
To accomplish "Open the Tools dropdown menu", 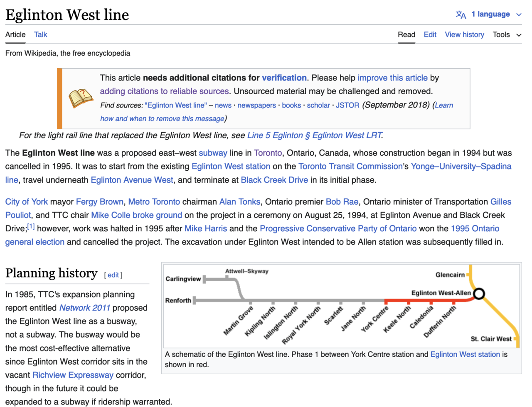I will 507,34.
